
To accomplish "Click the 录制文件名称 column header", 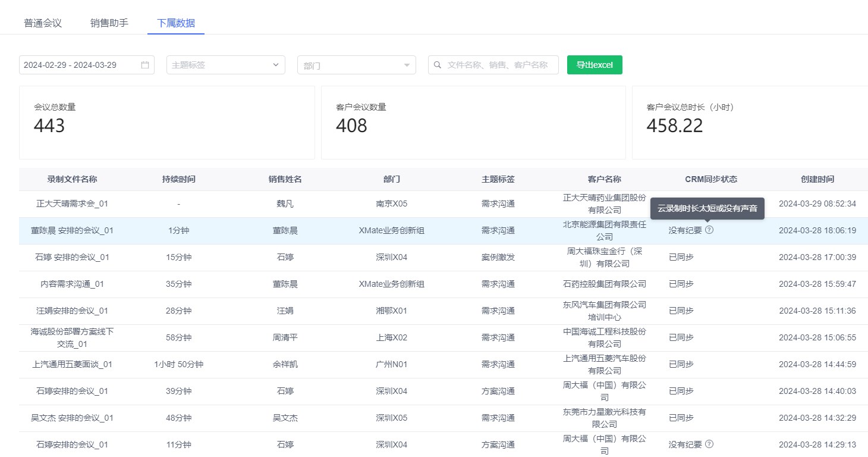I will 73,179.
